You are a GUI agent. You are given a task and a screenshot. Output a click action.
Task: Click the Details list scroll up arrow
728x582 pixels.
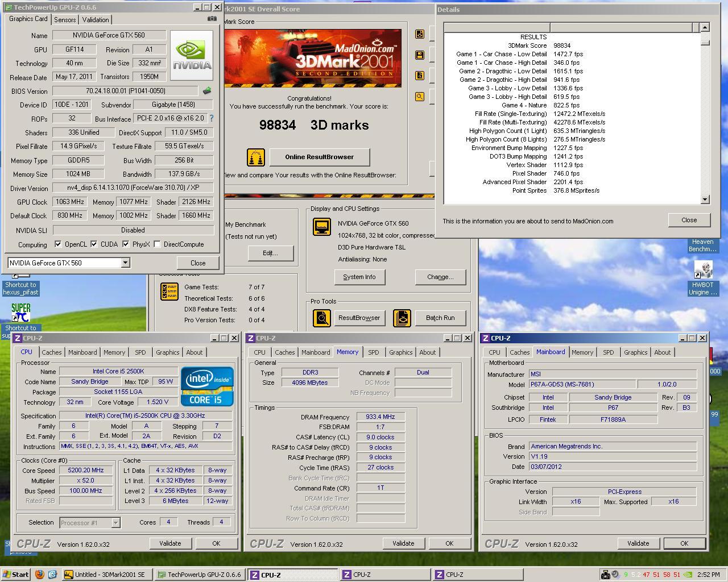tap(705, 27)
